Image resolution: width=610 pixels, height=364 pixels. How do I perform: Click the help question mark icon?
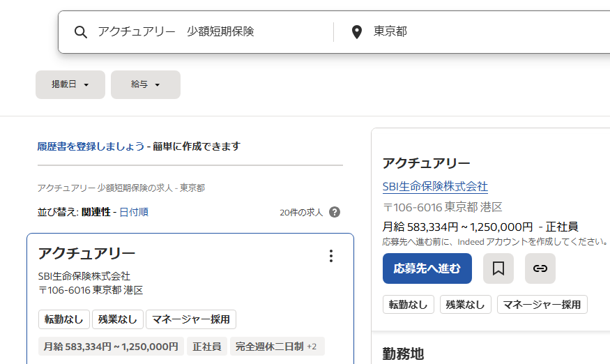pos(335,212)
